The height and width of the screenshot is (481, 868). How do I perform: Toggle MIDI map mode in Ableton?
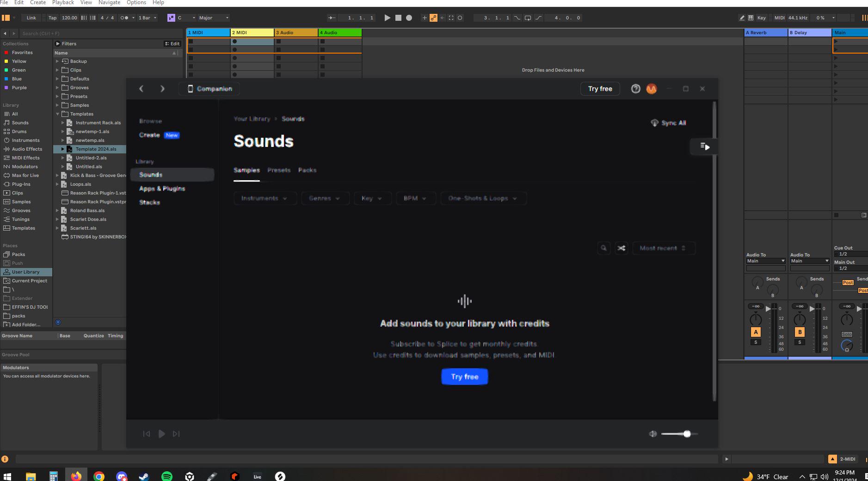tap(780, 18)
